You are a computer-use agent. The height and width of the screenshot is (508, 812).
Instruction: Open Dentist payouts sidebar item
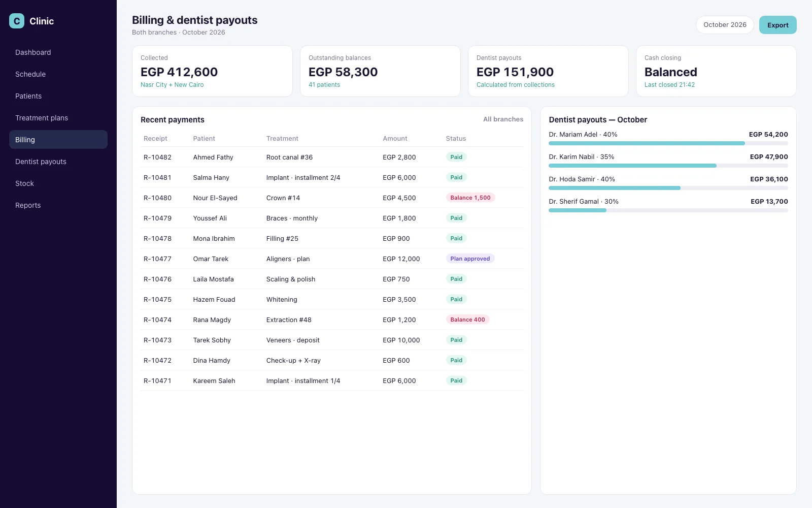[58, 162]
